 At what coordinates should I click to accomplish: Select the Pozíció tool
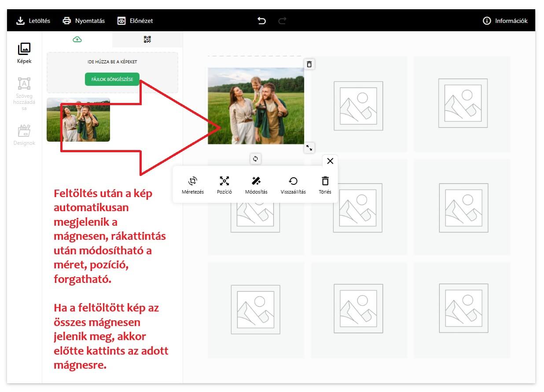click(x=224, y=185)
